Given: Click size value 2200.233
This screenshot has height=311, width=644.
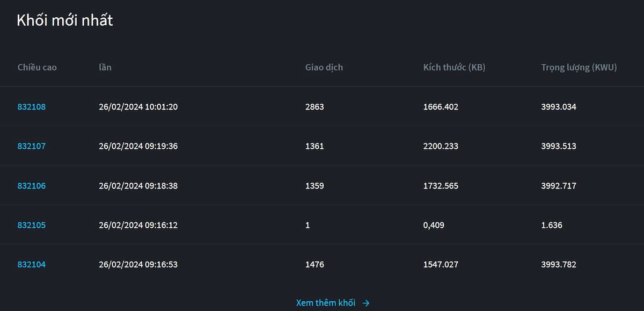Looking at the screenshot, I should 441,146.
